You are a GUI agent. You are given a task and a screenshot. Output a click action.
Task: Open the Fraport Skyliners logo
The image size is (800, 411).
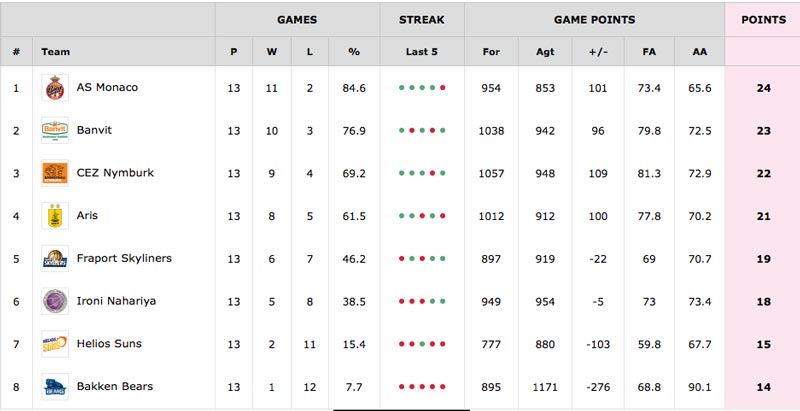point(55,259)
